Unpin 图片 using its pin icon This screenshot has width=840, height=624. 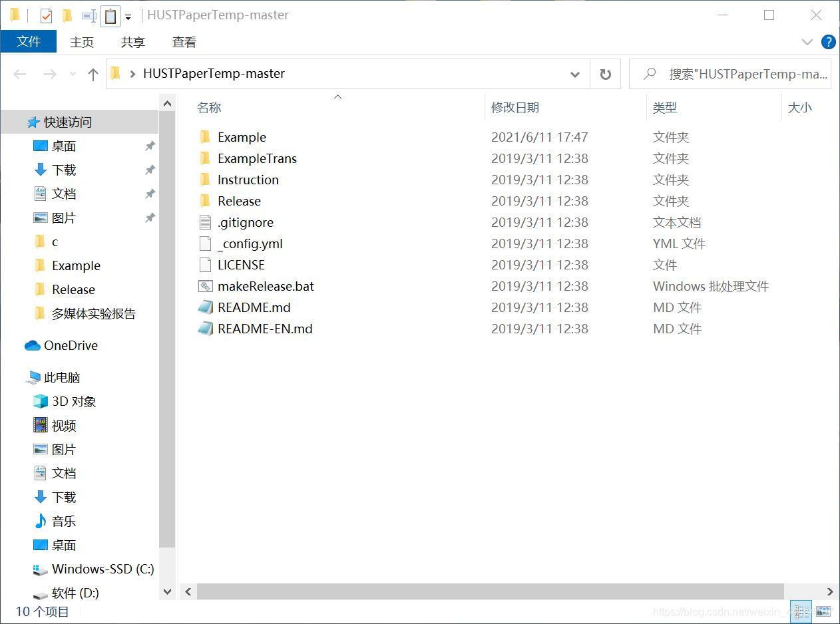(x=150, y=218)
